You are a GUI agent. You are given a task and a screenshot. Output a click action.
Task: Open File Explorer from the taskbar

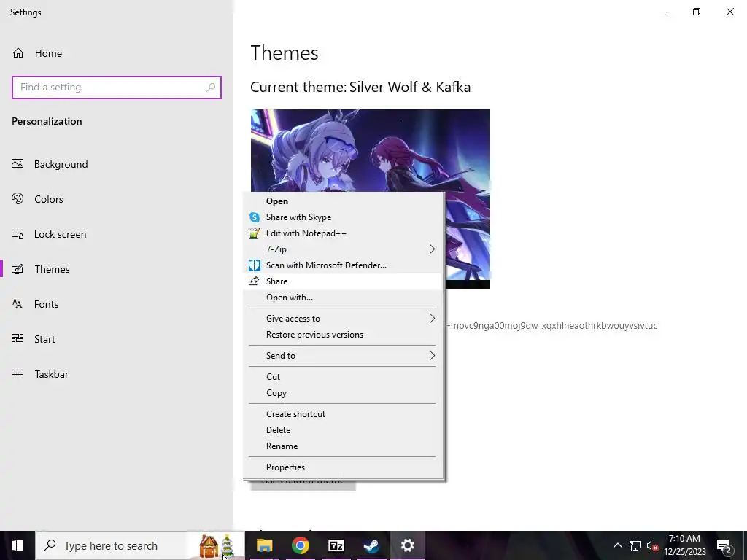[264, 545]
